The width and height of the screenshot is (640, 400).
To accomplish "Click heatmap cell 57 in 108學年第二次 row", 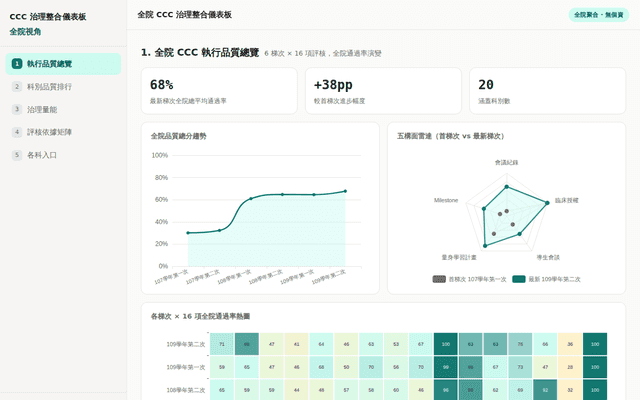I will (x=346, y=390).
